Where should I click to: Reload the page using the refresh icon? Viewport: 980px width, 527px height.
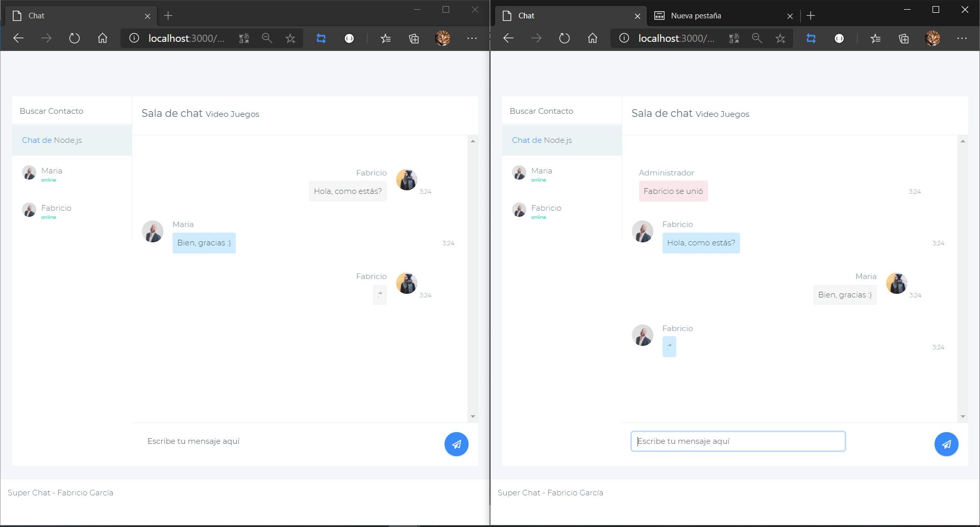[74, 38]
